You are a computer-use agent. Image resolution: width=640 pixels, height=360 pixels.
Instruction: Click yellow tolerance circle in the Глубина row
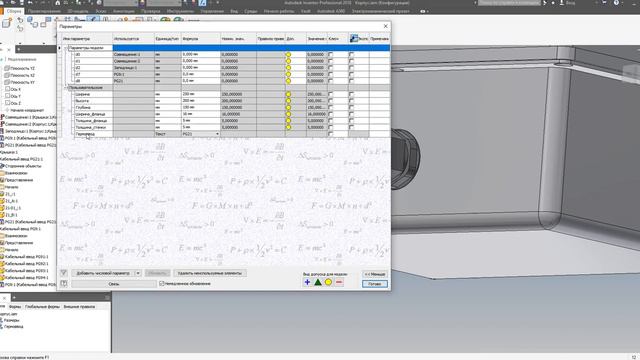pos(288,107)
